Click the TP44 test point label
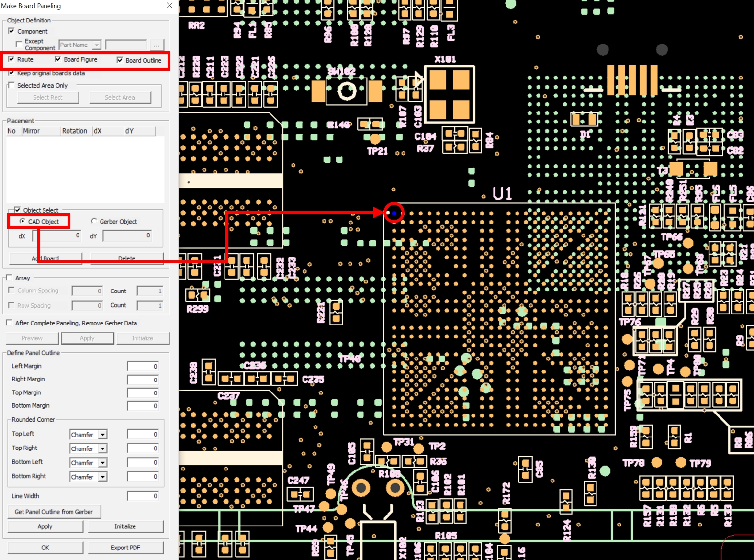 coord(306,528)
